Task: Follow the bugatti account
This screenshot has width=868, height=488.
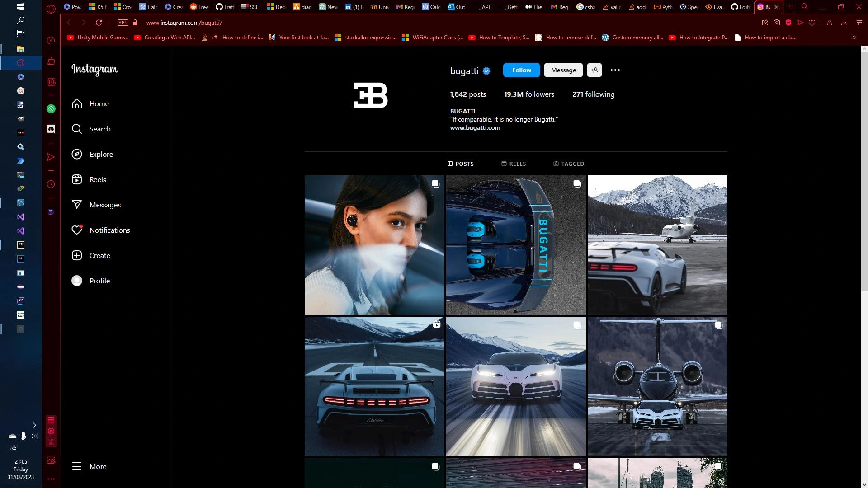Action: [x=521, y=70]
